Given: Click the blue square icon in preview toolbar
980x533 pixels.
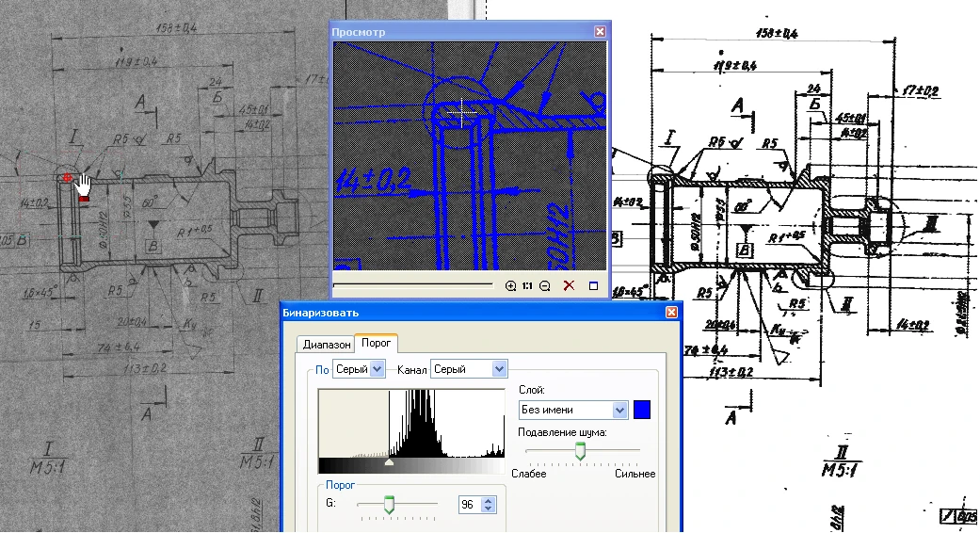Looking at the screenshot, I should (593, 286).
